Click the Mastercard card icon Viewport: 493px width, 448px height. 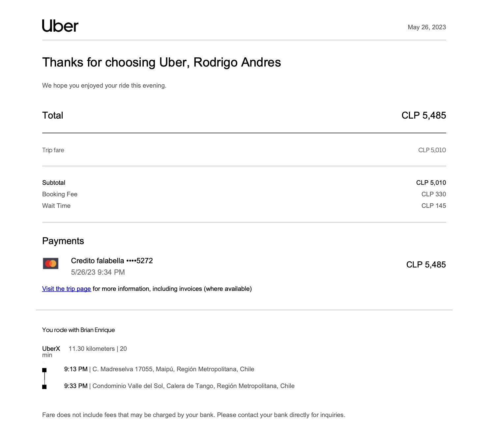click(51, 264)
